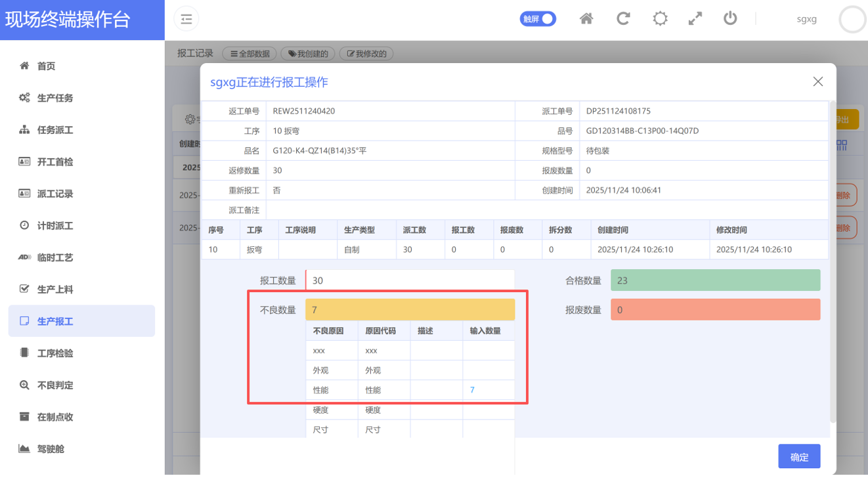Screen dimensions: 868x478
Task: Open 驾驶舱 dashboard menu item
Action: [51, 449]
